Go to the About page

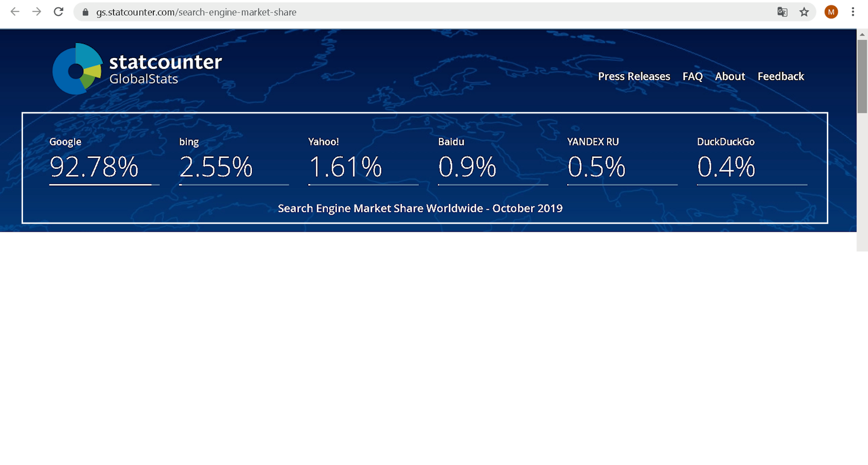coord(730,77)
